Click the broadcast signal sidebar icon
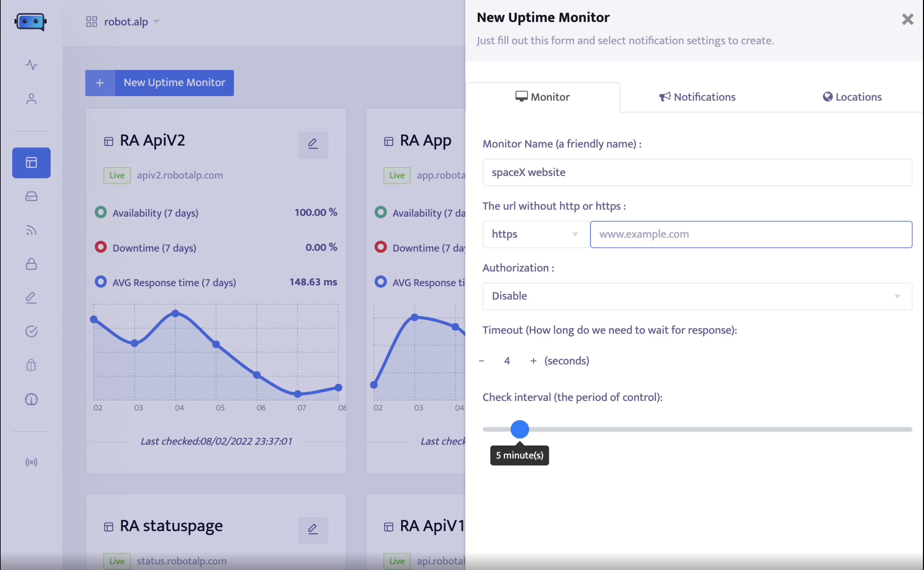 point(31,462)
